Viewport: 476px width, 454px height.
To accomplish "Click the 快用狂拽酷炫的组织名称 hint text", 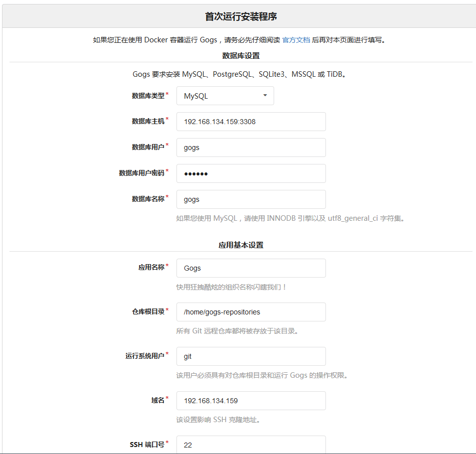I will point(231,287).
